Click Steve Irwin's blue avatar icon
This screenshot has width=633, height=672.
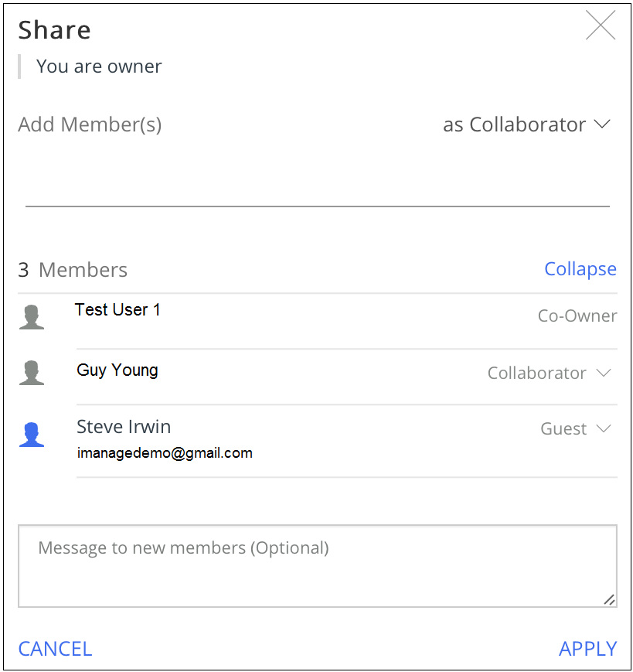31,435
